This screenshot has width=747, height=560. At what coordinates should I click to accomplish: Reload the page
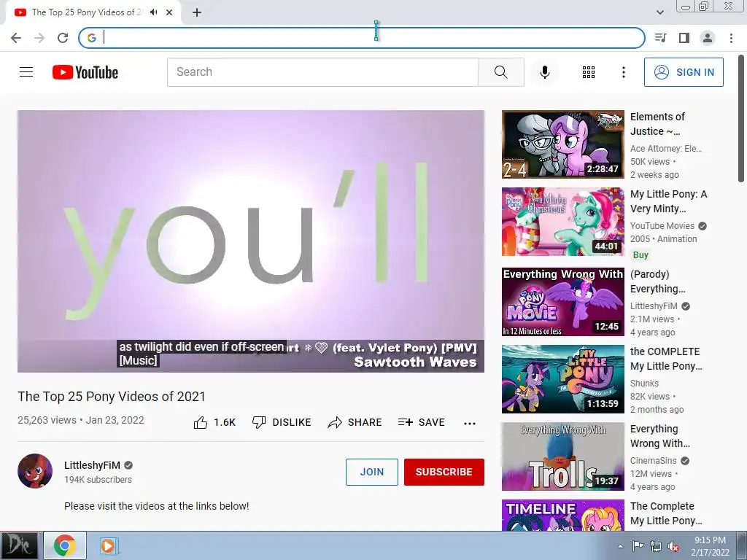pyautogui.click(x=63, y=38)
